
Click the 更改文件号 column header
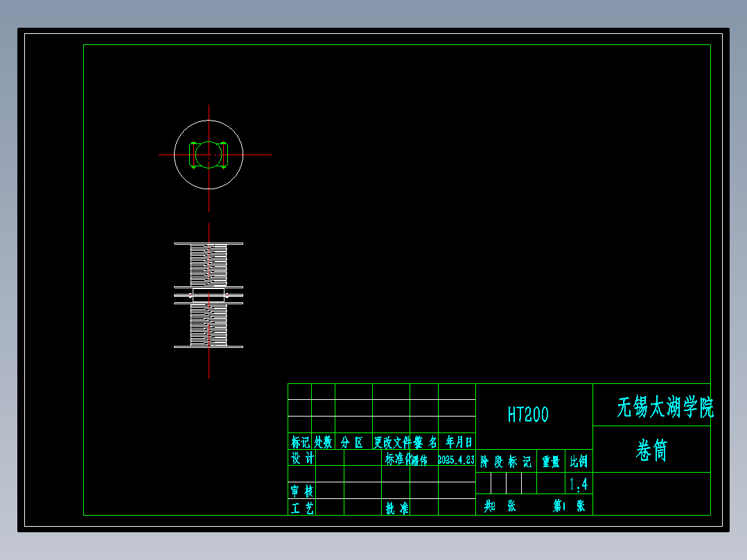tap(392, 441)
